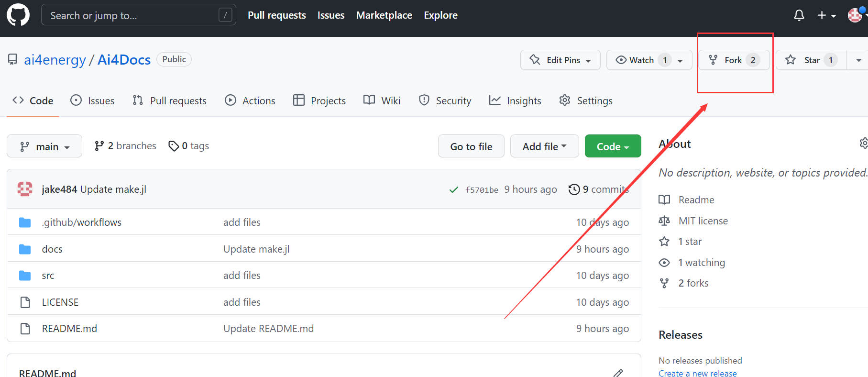Click the pencil icon to edit README

pyautogui.click(x=618, y=373)
